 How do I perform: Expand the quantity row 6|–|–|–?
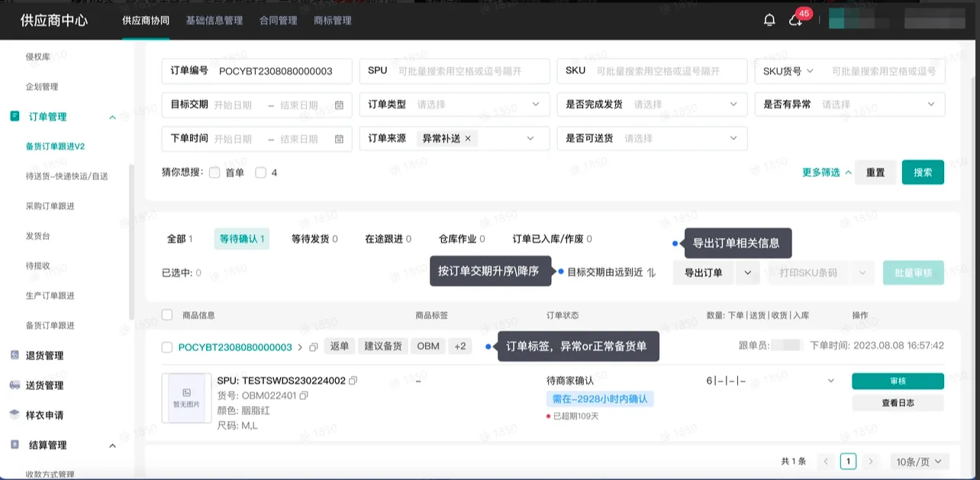830,380
